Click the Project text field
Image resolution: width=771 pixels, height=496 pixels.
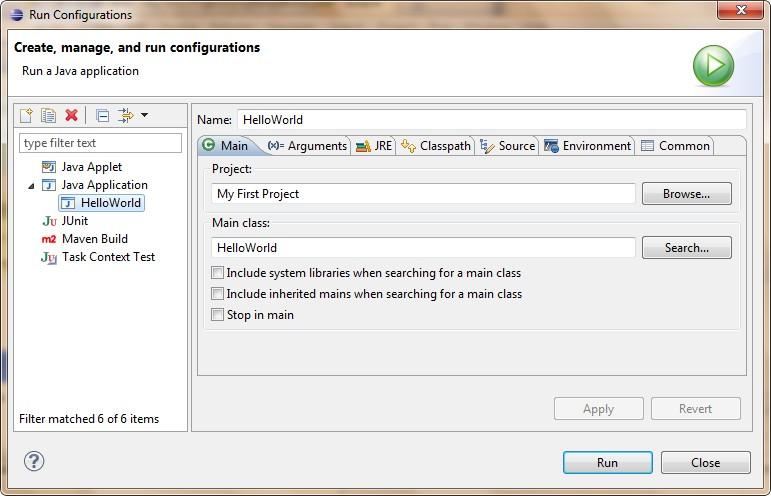click(x=423, y=194)
